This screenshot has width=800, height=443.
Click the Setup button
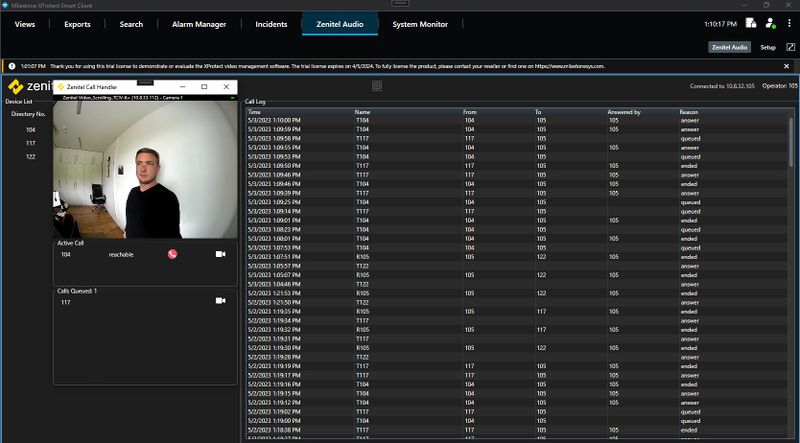coord(767,47)
